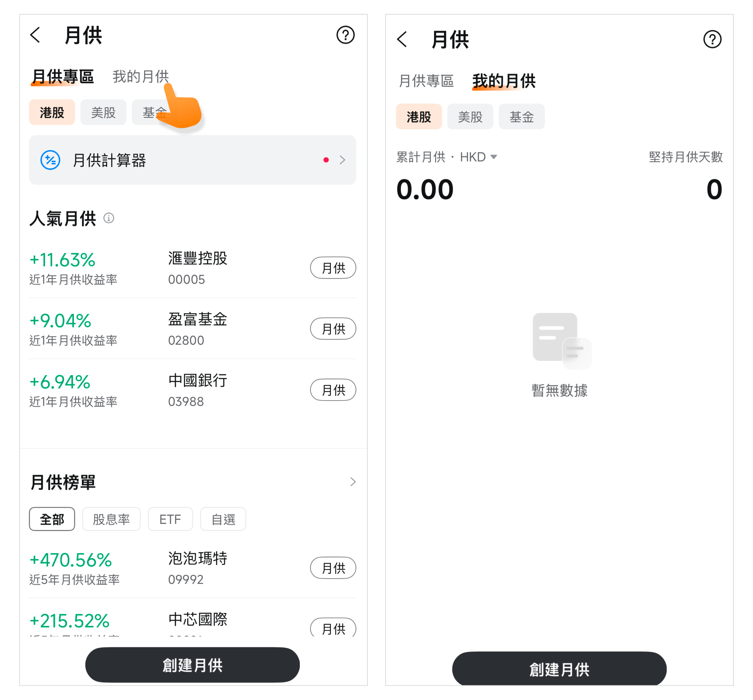
Task: Expand 月供榜單 with its chevron arrow
Action: (353, 482)
